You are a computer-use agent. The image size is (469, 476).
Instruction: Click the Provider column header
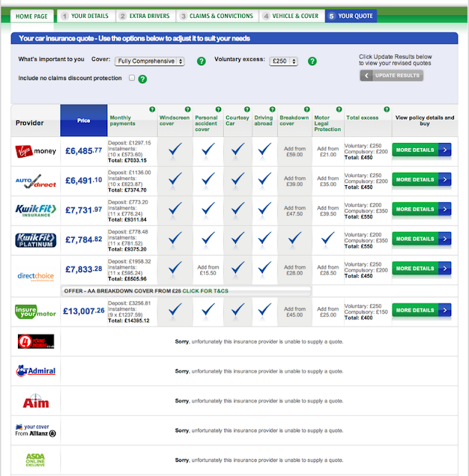click(x=30, y=123)
